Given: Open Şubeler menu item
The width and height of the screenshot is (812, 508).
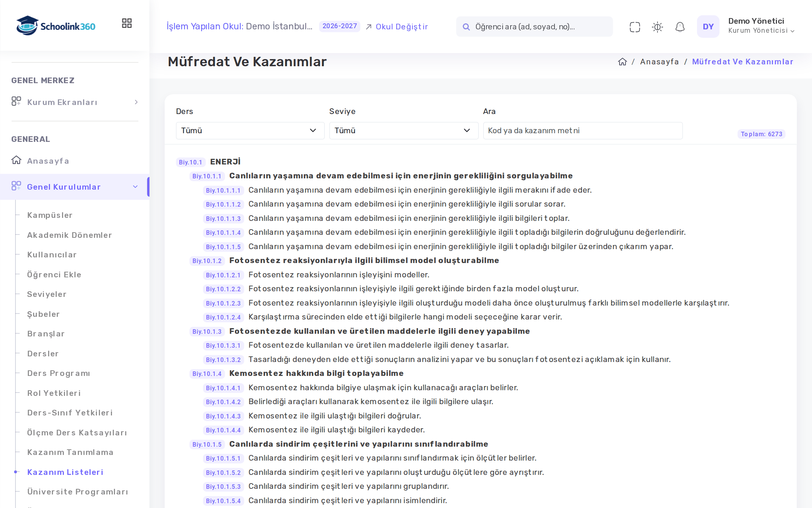Looking at the screenshot, I should (x=43, y=314).
